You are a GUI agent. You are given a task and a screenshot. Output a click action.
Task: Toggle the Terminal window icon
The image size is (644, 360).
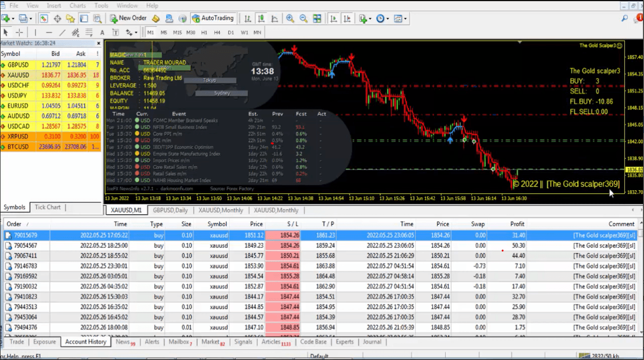point(83,19)
